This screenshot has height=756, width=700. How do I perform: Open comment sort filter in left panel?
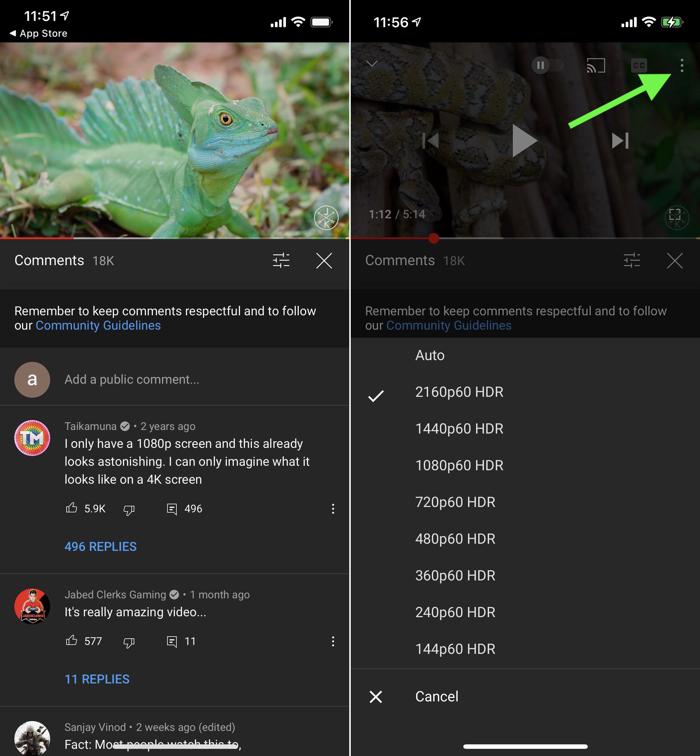[x=281, y=261]
